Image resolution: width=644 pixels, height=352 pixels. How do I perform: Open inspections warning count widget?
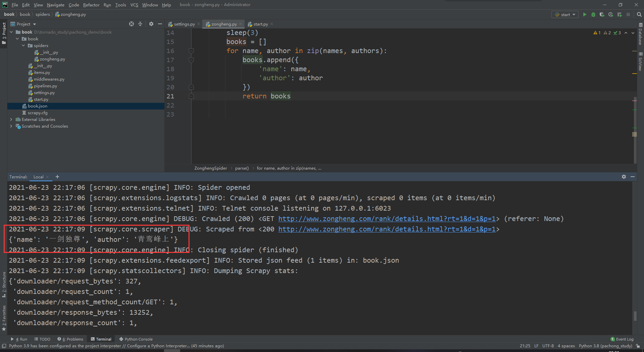pos(607,33)
